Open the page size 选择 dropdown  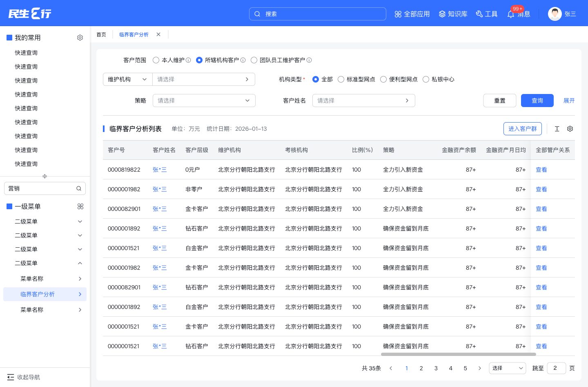508,368
